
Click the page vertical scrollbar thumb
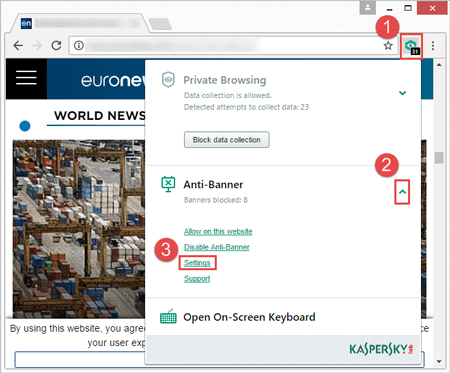tap(439, 157)
